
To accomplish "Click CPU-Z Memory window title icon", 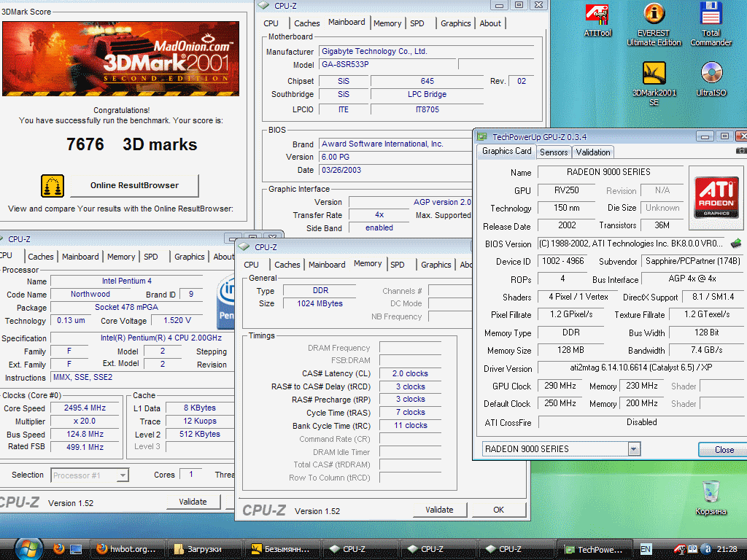I will (x=244, y=246).
